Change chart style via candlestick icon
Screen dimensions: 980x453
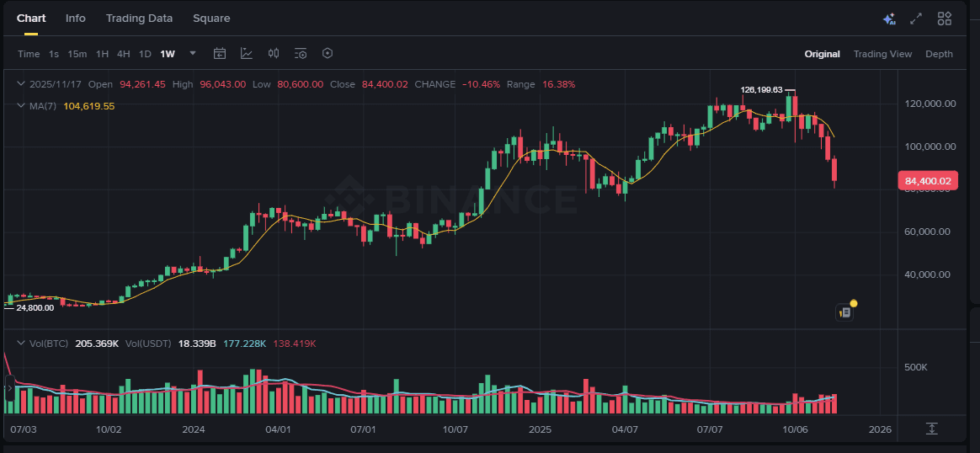click(x=274, y=54)
